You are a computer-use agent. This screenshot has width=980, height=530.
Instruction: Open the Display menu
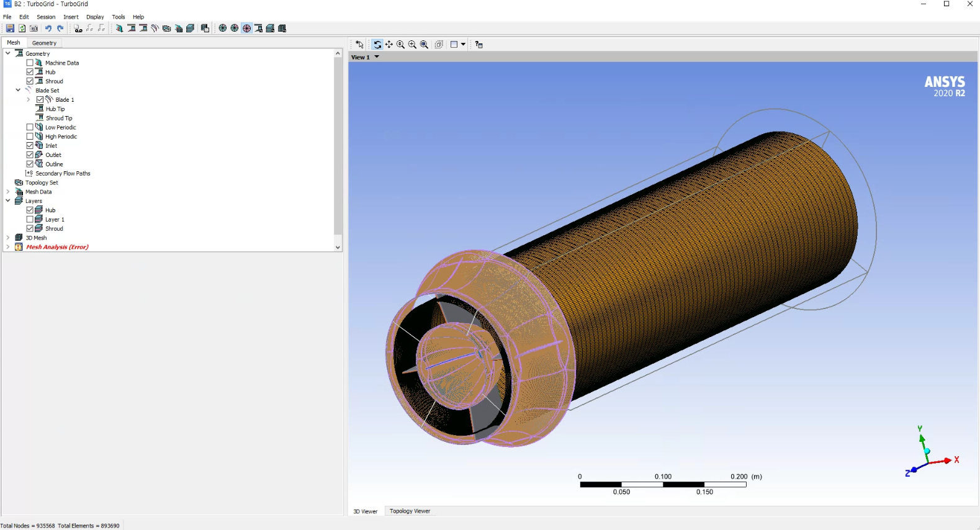pos(95,17)
